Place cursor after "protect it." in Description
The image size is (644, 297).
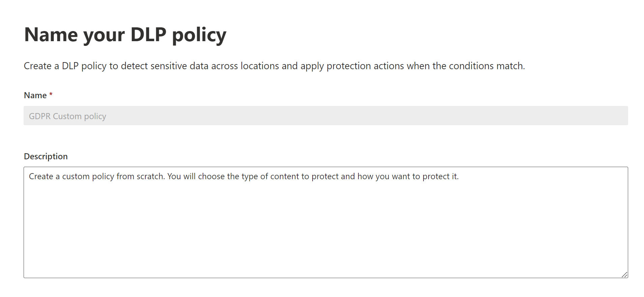459,177
